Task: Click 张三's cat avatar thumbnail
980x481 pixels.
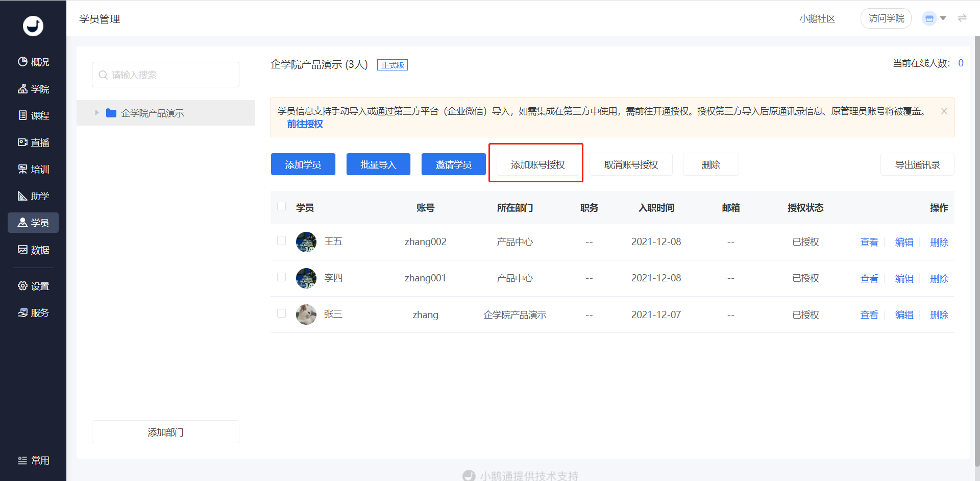Action: [x=306, y=315]
